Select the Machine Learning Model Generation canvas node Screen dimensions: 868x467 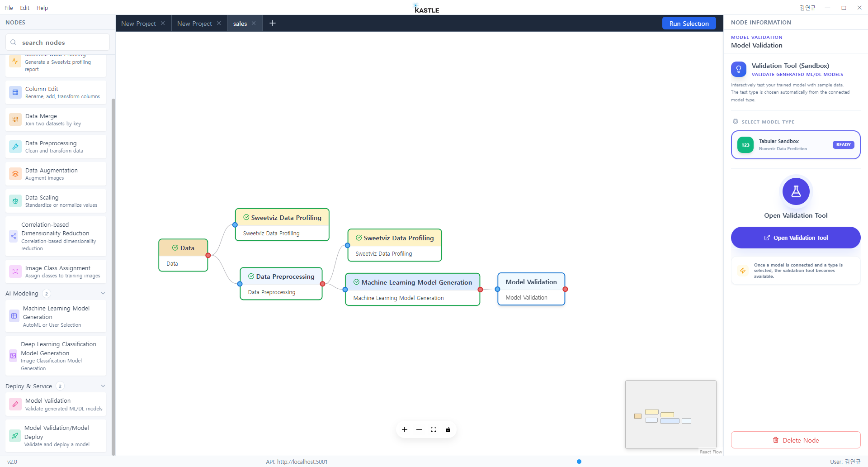pyautogui.click(x=412, y=290)
